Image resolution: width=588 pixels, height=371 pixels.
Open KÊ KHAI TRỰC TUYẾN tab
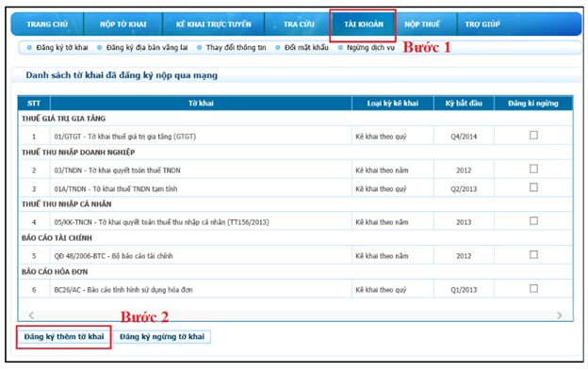click(x=213, y=24)
